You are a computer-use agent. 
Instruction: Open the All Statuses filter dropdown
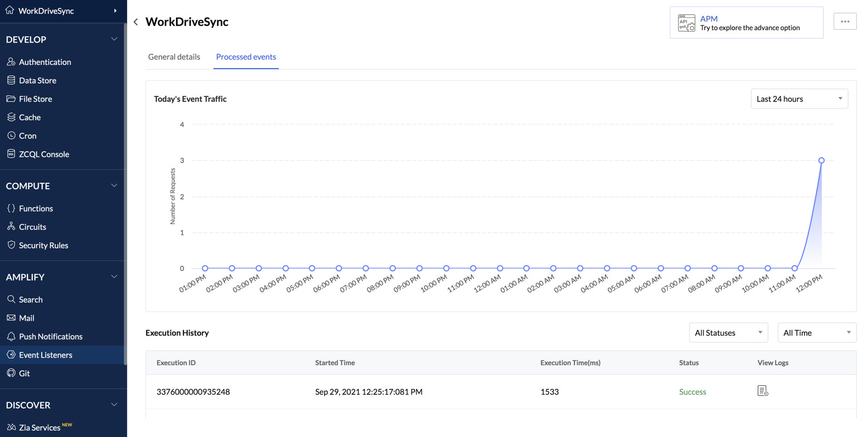(728, 333)
